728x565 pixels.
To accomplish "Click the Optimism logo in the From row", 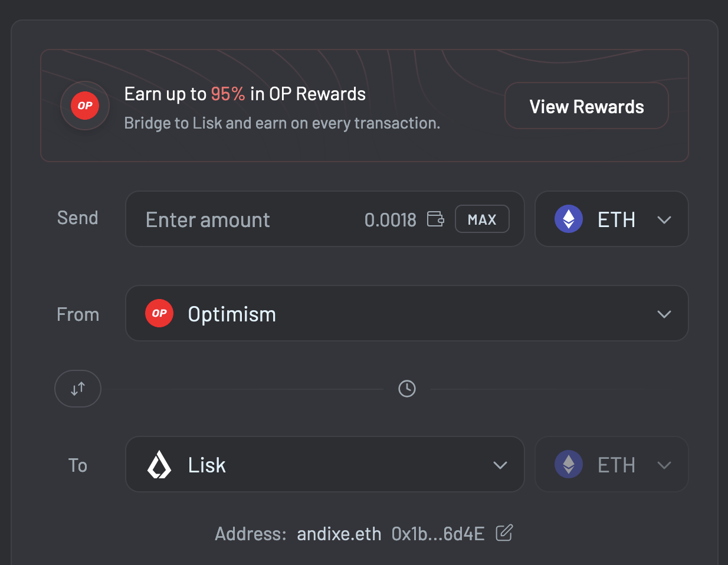I will pyautogui.click(x=159, y=313).
